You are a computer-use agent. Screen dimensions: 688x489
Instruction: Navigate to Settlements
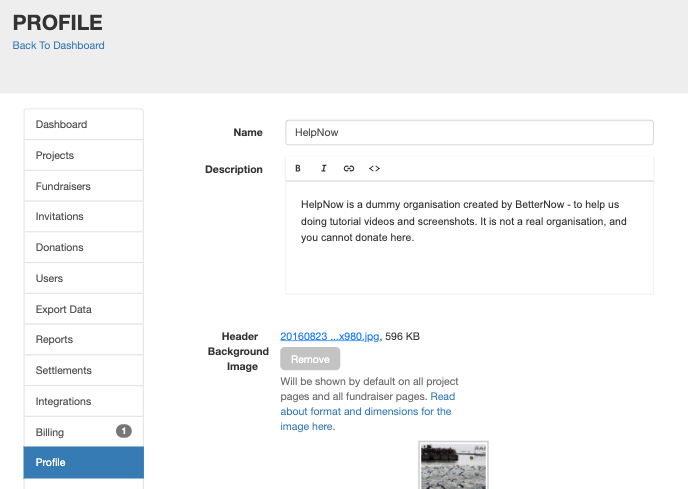coord(84,370)
